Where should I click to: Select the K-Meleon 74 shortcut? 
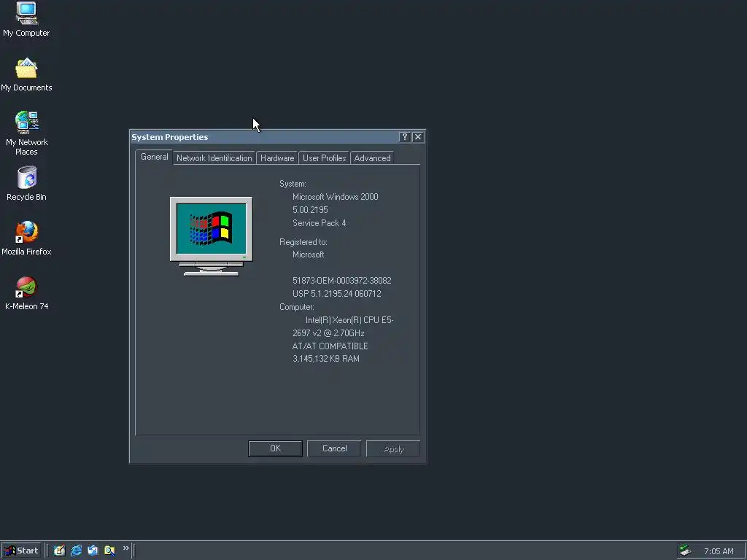pyautogui.click(x=27, y=293)
